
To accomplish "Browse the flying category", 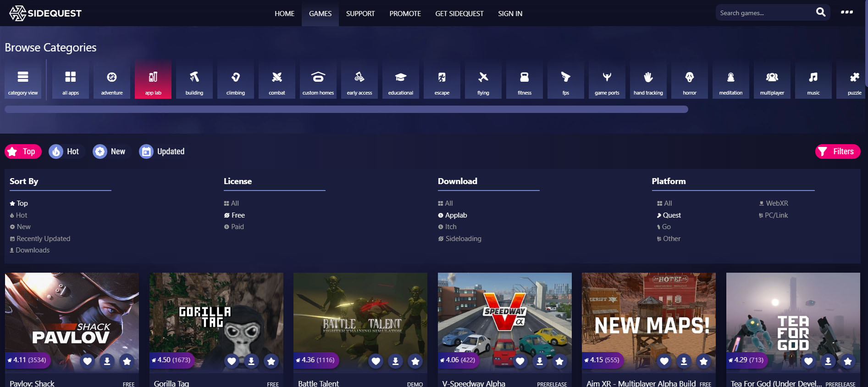I will pyautogui.click(x=483, y=79).
